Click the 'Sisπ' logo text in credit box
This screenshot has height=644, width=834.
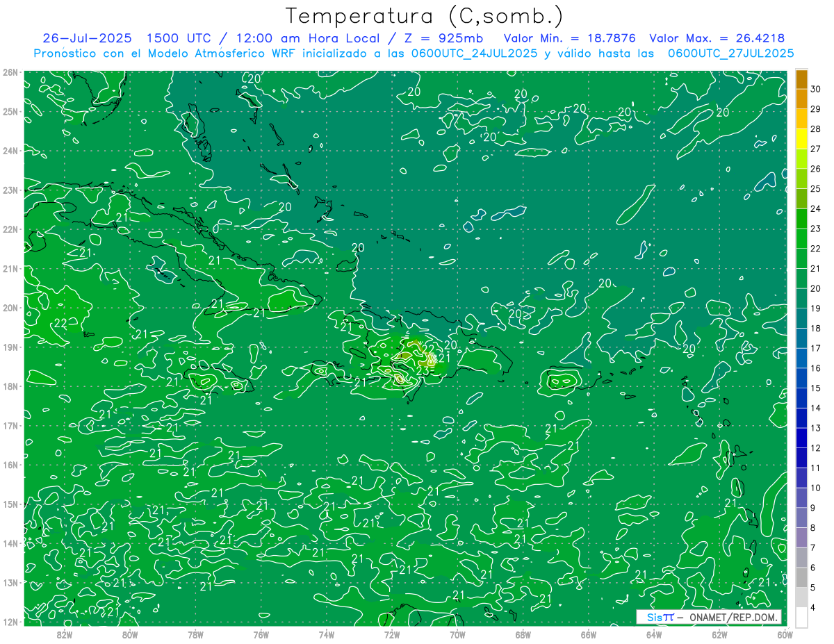pyautogui.click(x=660, y=617)
